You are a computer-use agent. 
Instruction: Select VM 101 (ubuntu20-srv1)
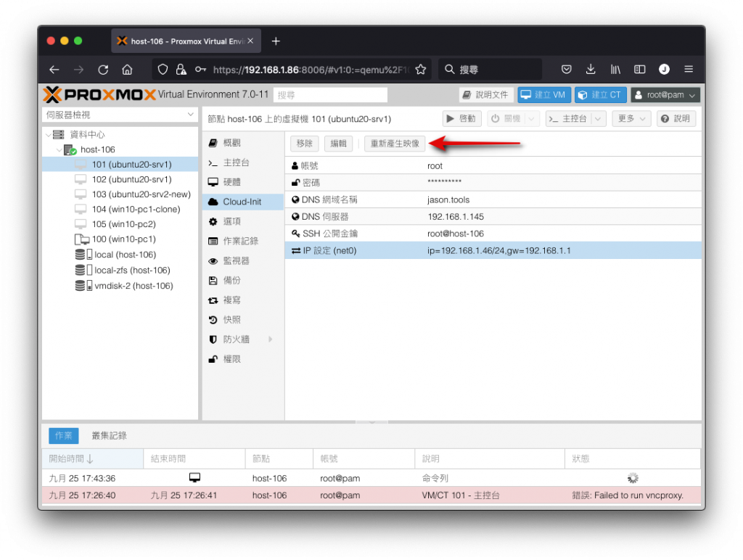click(x=120, y=165)
